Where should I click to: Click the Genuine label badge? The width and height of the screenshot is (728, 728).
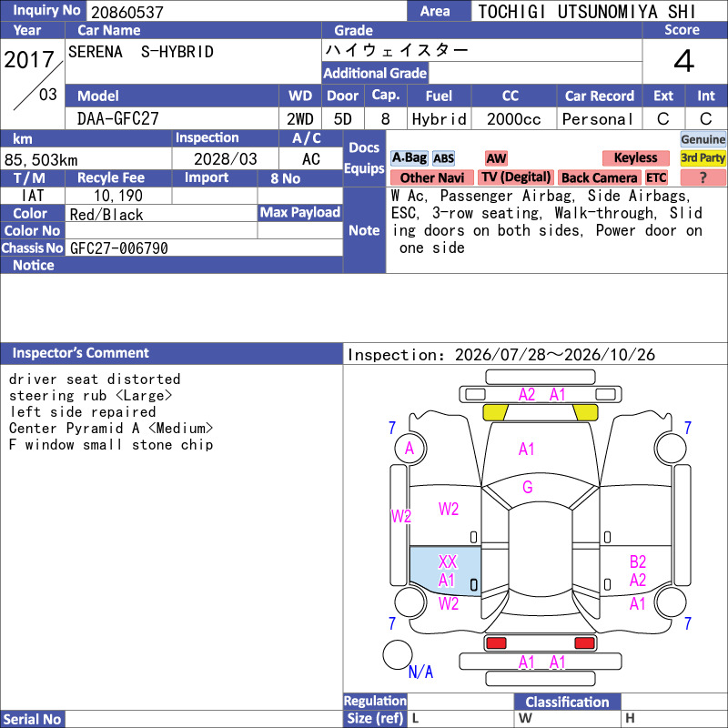[703, 139]
